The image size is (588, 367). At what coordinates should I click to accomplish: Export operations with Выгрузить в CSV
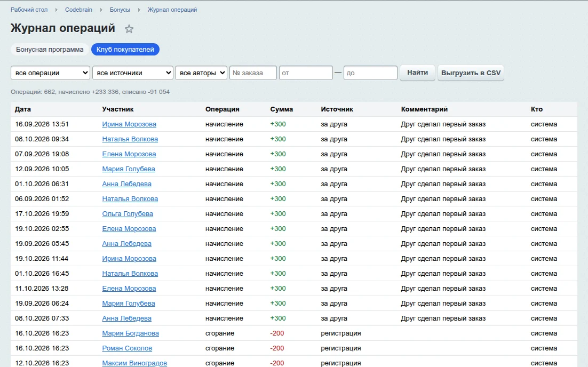[471, 73]
